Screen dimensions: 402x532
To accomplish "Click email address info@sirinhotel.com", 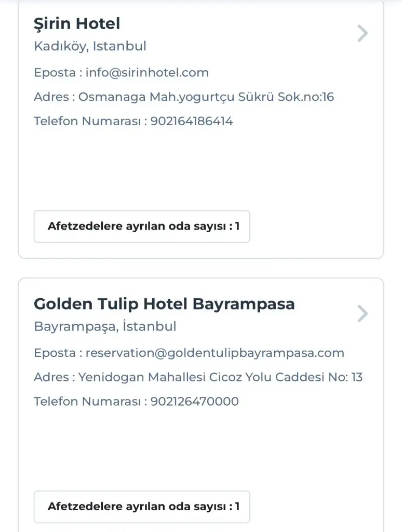I will [147, 73].
